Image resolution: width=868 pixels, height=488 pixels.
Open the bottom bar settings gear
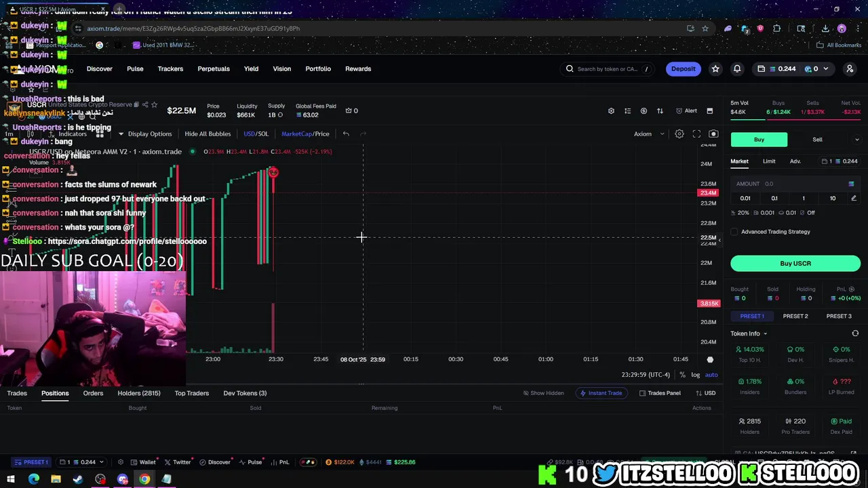coord(121,462)
